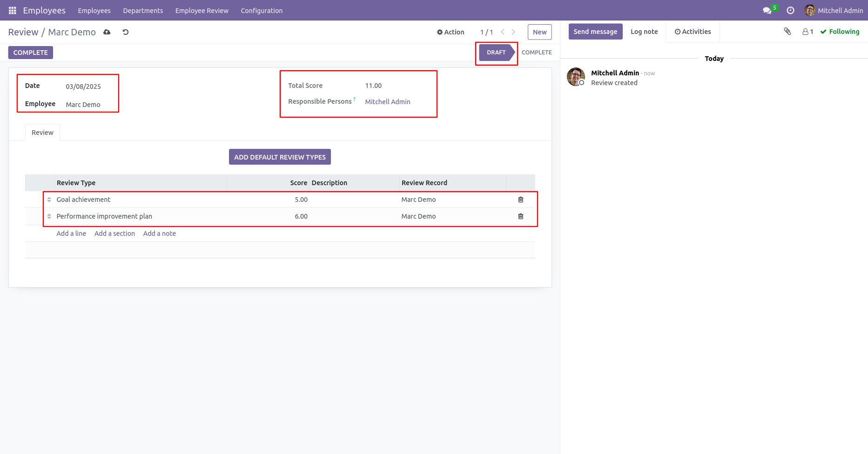Click Mitchell Admin author name in chatter
This screenshot has width=868, height=454.
(615, 73)
